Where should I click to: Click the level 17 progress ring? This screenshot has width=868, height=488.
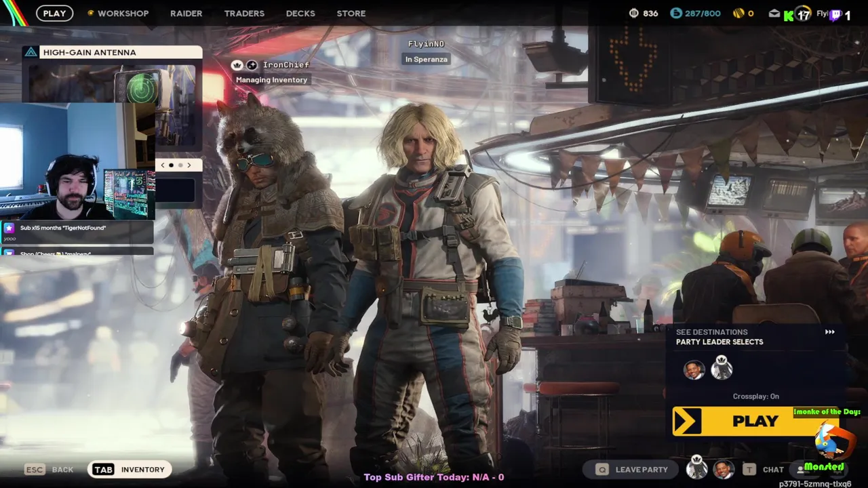click(803, 14)
